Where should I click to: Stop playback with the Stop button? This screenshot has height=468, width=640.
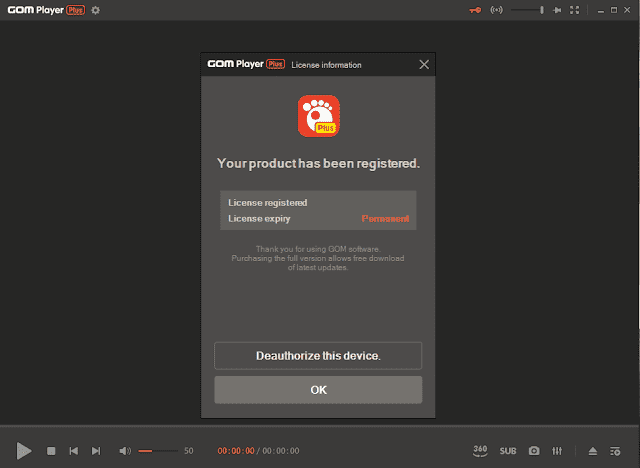[x=51, y=451]
